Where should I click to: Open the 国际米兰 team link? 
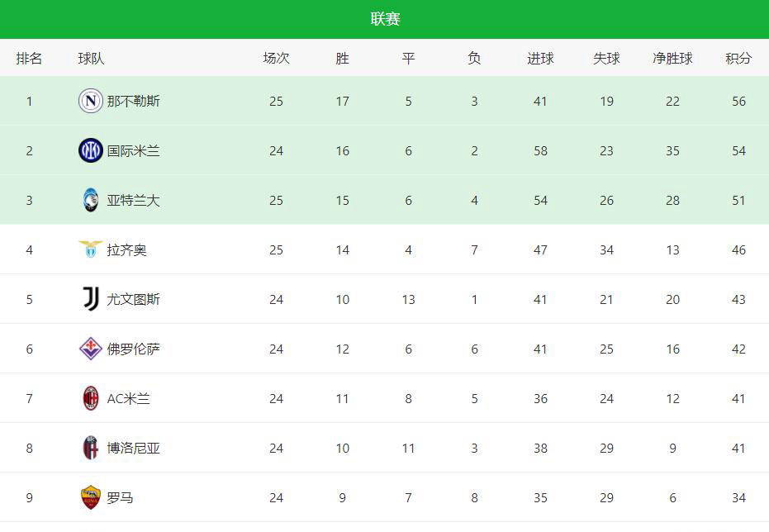tap(134, 150)
